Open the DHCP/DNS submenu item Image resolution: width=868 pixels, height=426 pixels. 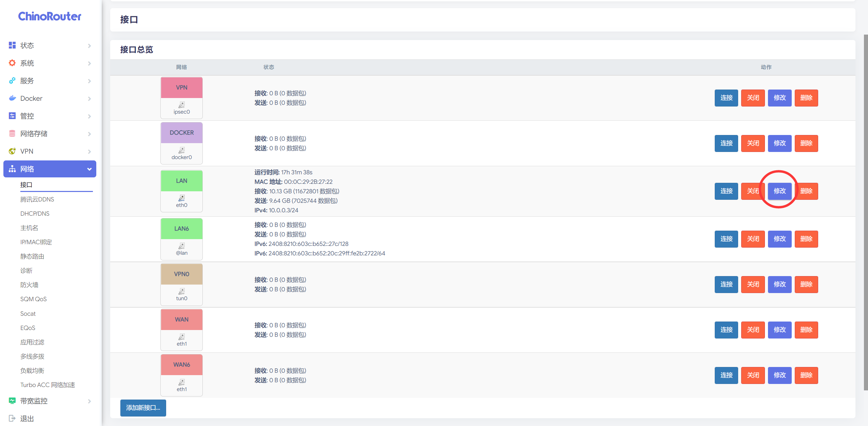tap(35, 213)
